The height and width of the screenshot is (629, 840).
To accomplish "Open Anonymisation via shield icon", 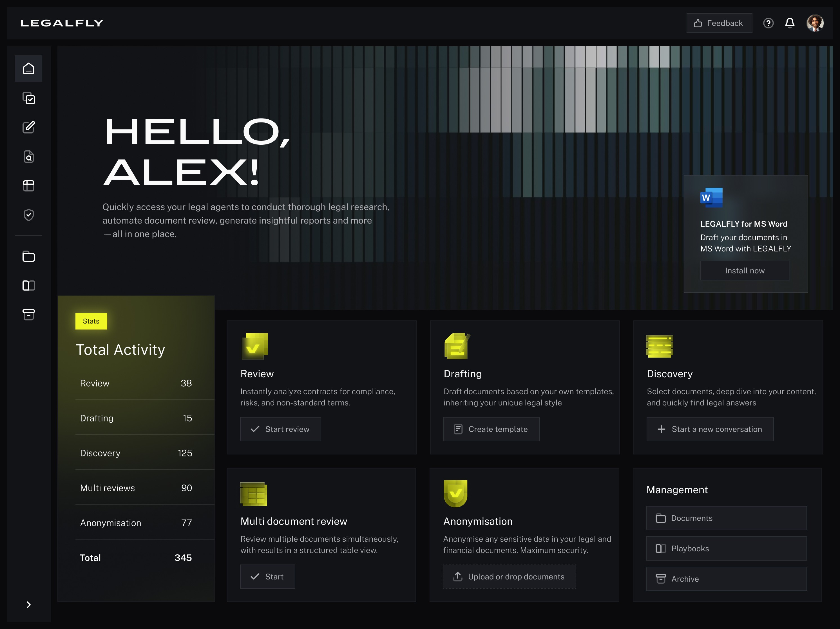I will pyautogui.click(x=28, y=215).
